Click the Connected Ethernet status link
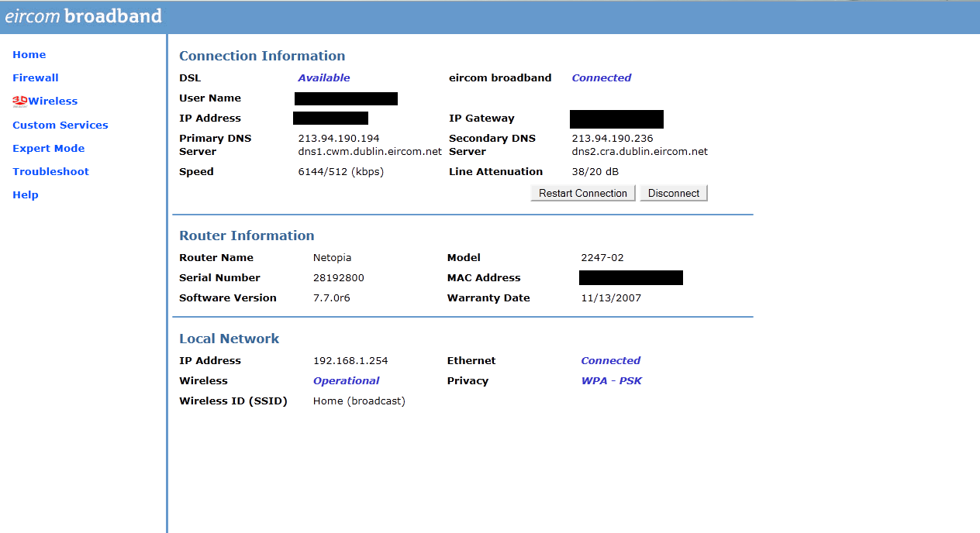Image resolution: width=980 pixels, height=533 pixels. pyautogui.click(x=610, y=360)
